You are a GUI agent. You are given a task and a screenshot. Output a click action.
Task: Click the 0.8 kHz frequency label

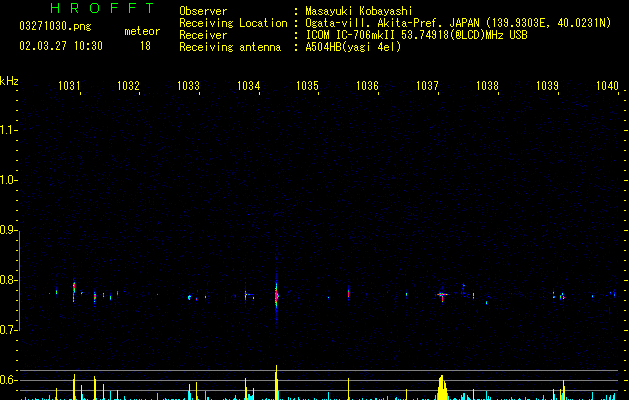point(8,280)
